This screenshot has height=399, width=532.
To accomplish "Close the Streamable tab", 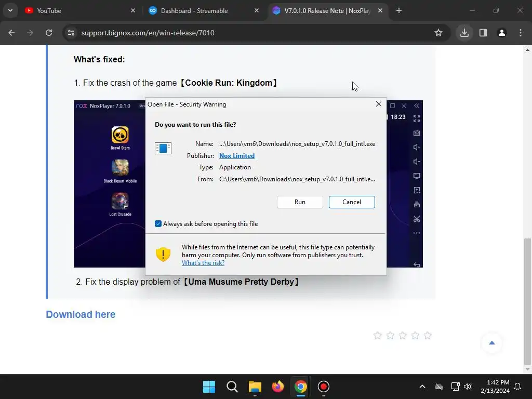I will pyautogui.click(x=257, y=10).
